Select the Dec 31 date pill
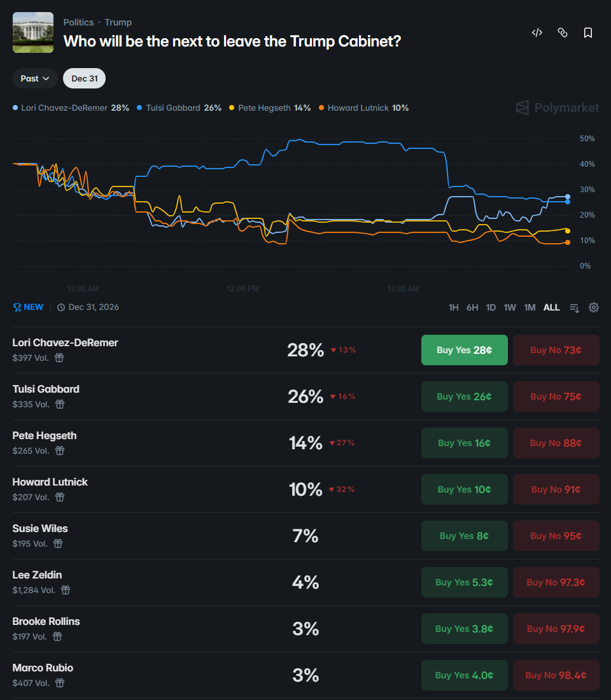611x700 pixels. tap(84, 78)
